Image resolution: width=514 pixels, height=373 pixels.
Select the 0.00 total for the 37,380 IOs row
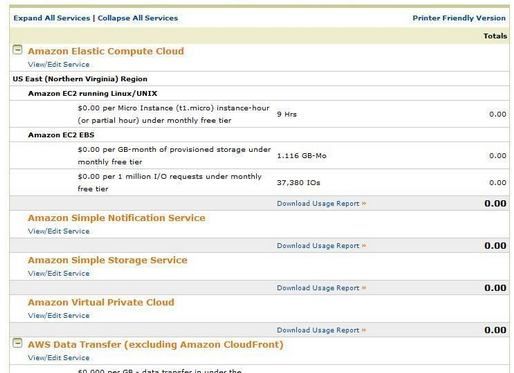[498, 183]
